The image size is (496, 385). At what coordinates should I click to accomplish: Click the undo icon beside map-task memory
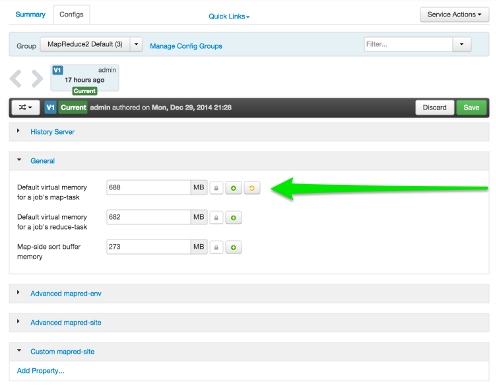(252, 188)
